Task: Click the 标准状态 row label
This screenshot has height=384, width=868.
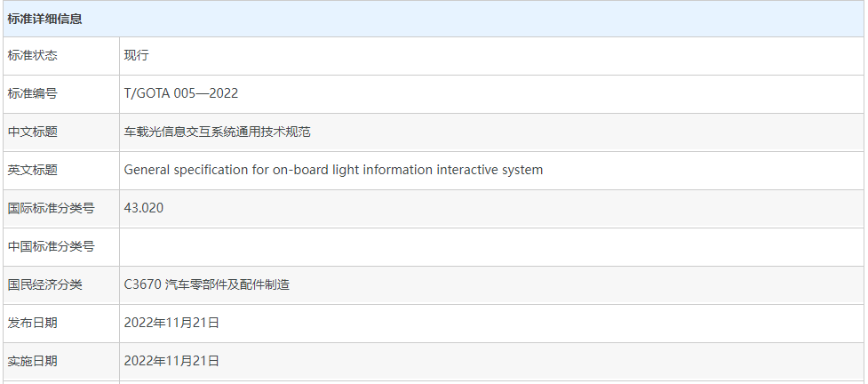Action: [x=33, y=55]
